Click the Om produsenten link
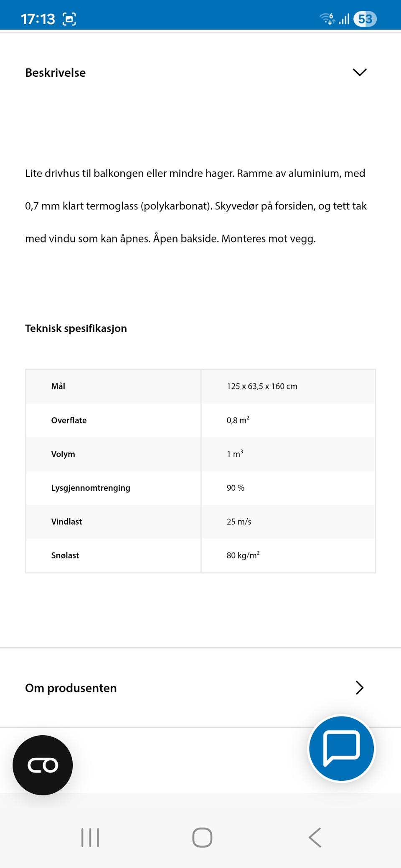The height and width of the screenshot is (868, 401). click(x=71, y=688)
